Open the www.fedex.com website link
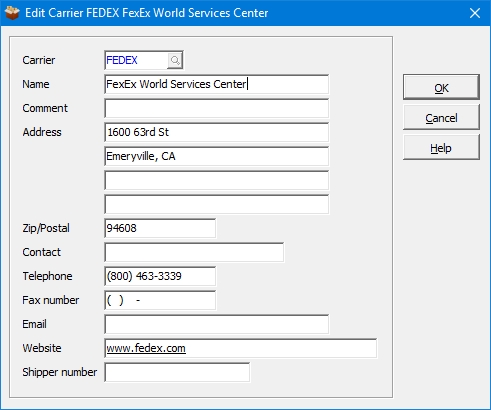 point(146,348)
